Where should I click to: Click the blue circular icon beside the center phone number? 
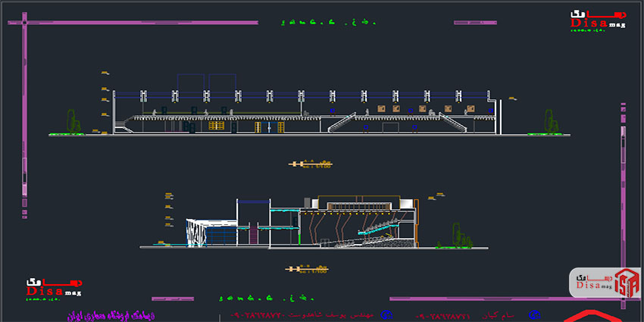pos(386,314)
